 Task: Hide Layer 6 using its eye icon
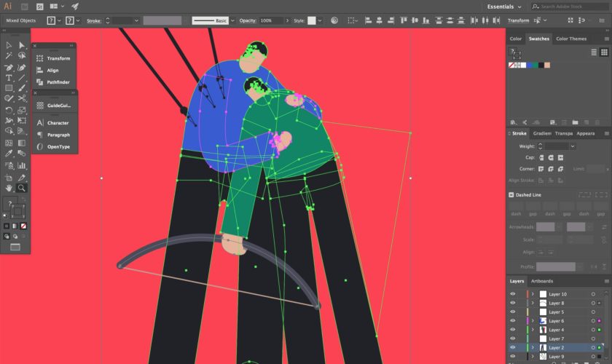tap(513, 321)
